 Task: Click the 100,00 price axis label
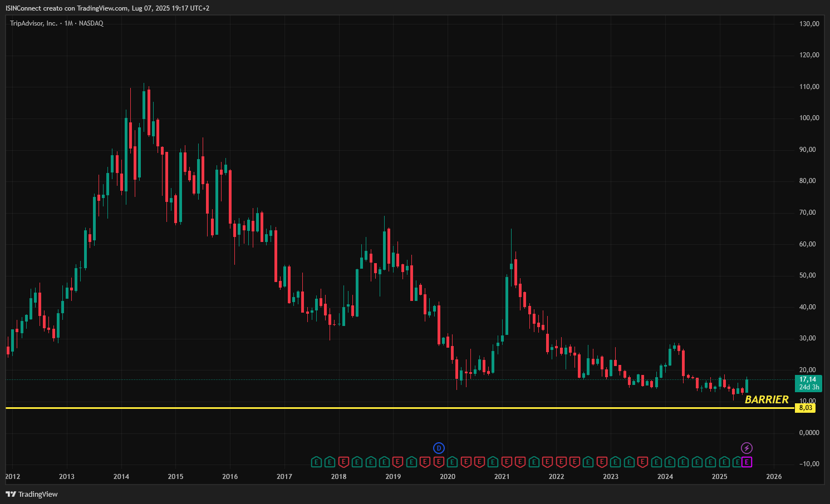click(x=809, y=118)
